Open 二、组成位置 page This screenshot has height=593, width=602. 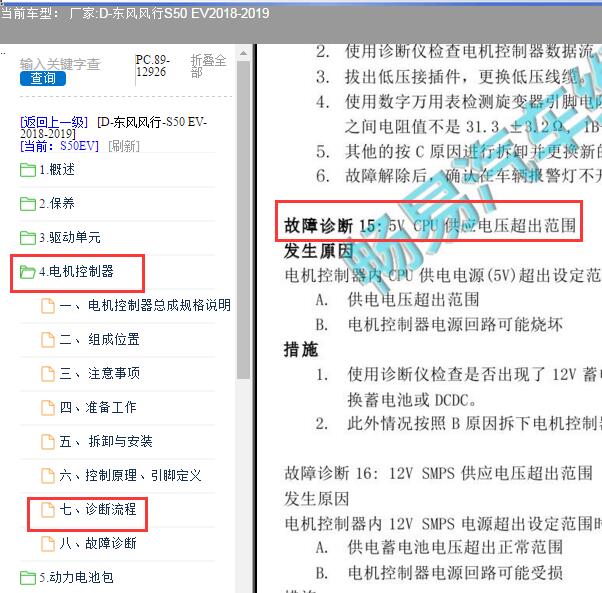99,340
